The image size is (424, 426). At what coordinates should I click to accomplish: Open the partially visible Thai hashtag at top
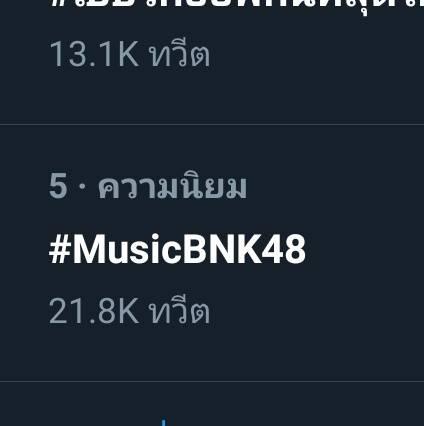[x=236, y=7]
